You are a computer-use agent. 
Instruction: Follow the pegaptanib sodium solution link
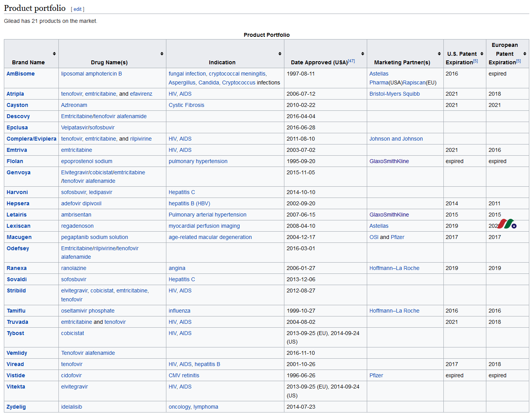pos(94,237)
